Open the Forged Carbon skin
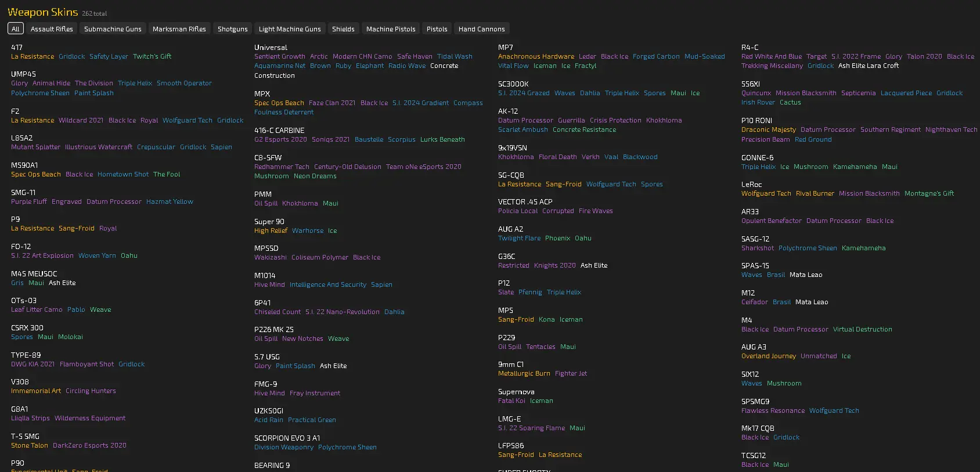This screenshot has width=980, height=472. click(656, 56)
